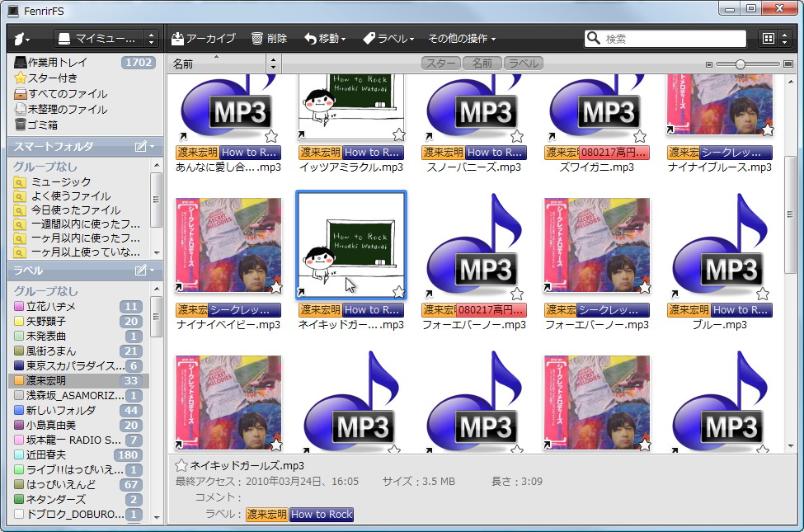804x532 pixels.
Task: Click How to R label on ブルー.mp3
Action: pyautogui.click(x=741, y=310)
